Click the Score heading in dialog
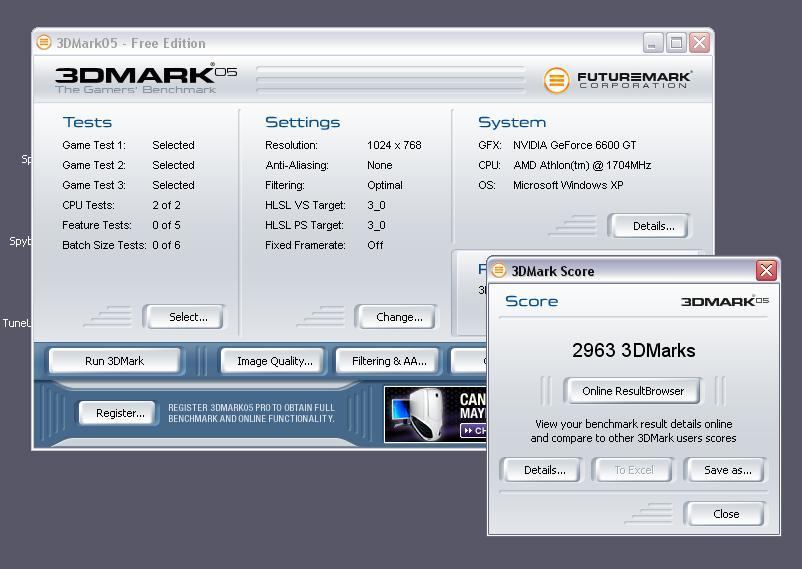The height and width of the screenshot is (569, 802). tap(531, 301)
